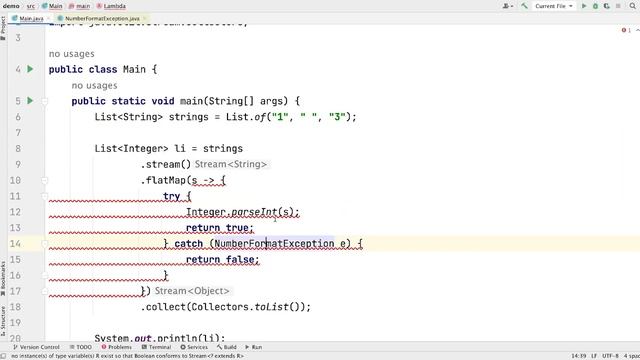The image size is (640, 360).
Task: Click the 'no usages' hint above class Main
Action: pyautogui.click(x=71, y=54)
